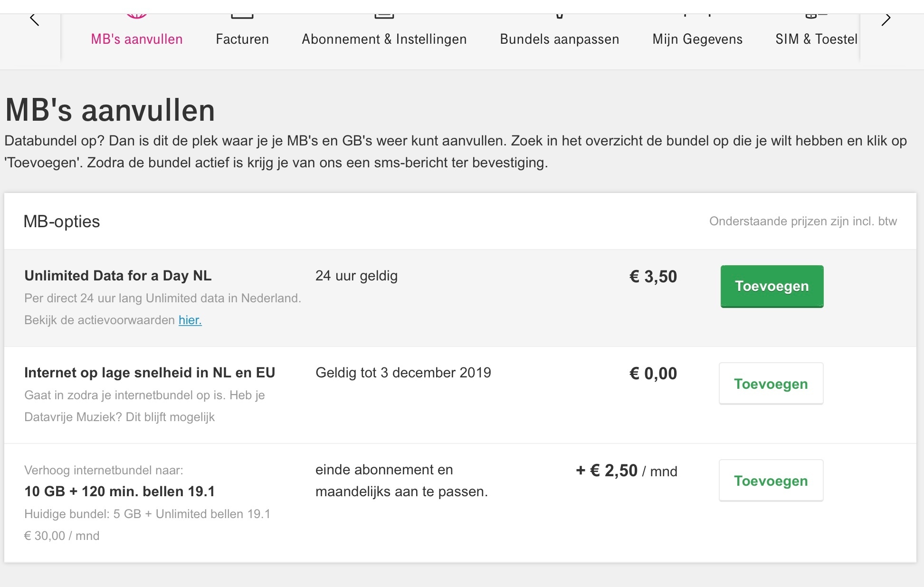Viewport: 924px width, 587px height.
Task: Click the icon above Abonnement & Instellingen
Action: (x=384, y=16)
